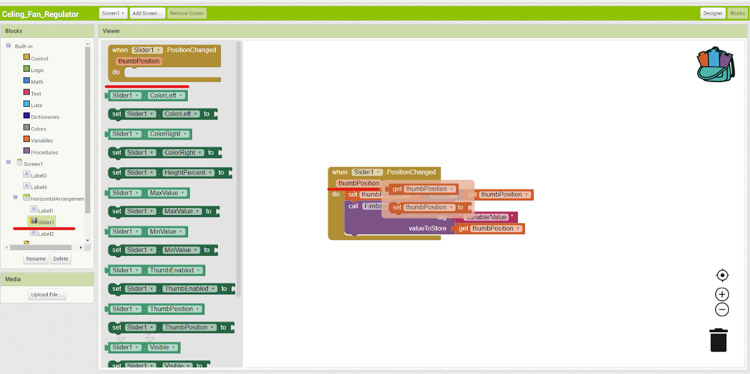
Task: Click the Rename button
Action: (x=36, y=259)
